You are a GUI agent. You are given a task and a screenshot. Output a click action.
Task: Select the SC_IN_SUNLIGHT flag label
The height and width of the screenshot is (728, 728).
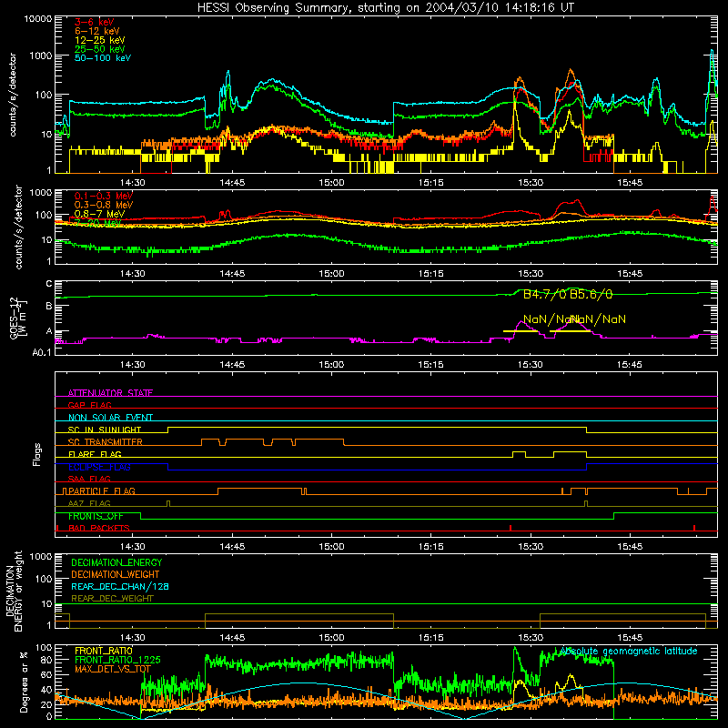(105, 430)
